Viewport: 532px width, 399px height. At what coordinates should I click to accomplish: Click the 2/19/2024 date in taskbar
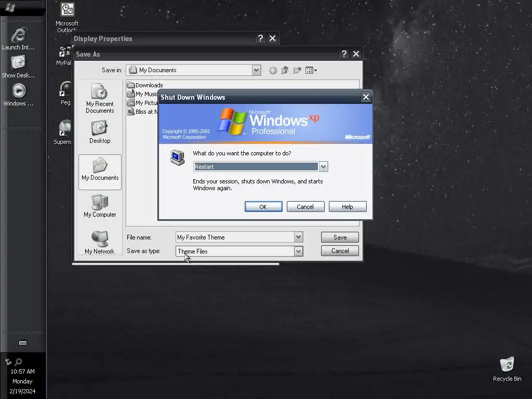tap(22, 391)
